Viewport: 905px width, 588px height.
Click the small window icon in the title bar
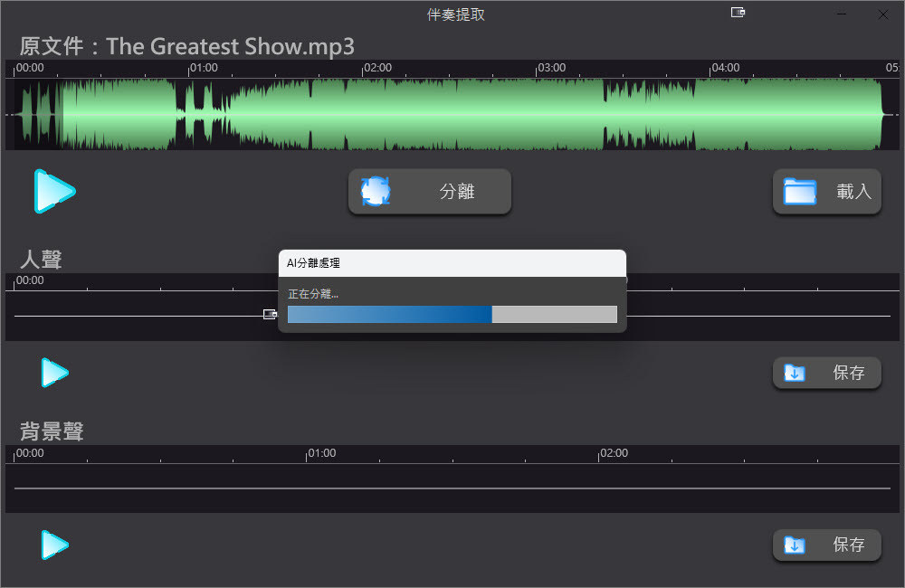click(x=738, y=13)
